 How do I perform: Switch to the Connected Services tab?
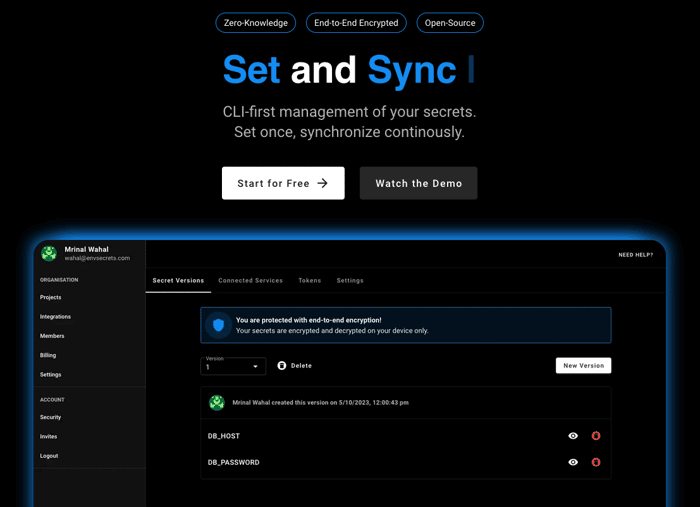tap(250, 280)
